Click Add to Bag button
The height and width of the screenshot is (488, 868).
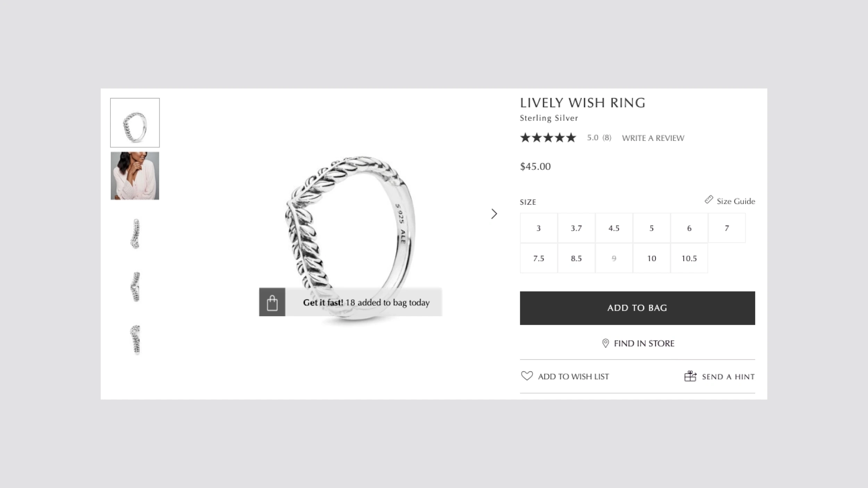[637, 308]
